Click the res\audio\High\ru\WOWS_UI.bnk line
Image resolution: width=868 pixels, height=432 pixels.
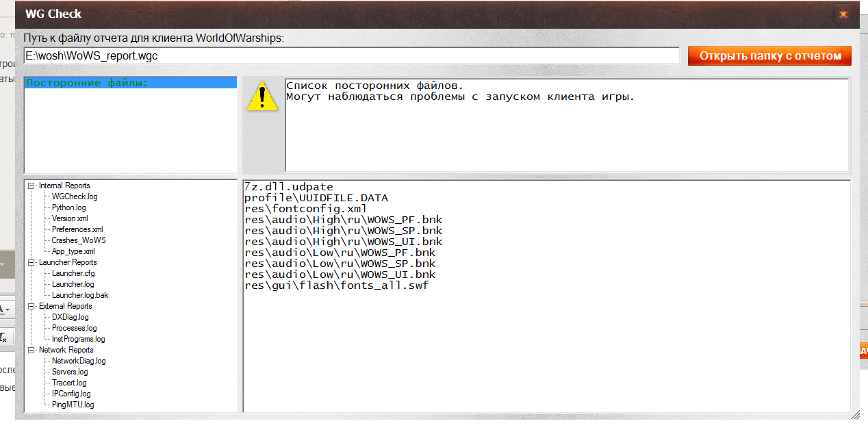coord(344,242)
